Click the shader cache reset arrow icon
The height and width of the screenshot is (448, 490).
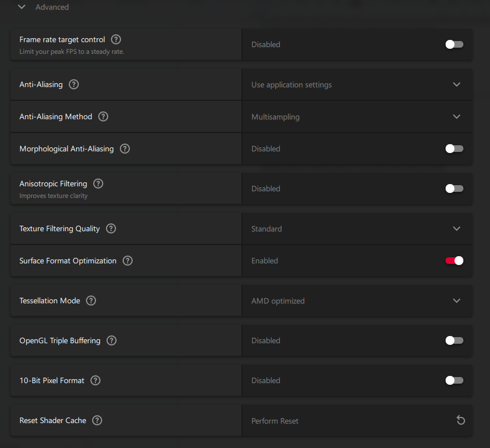(x=461, y=420)
